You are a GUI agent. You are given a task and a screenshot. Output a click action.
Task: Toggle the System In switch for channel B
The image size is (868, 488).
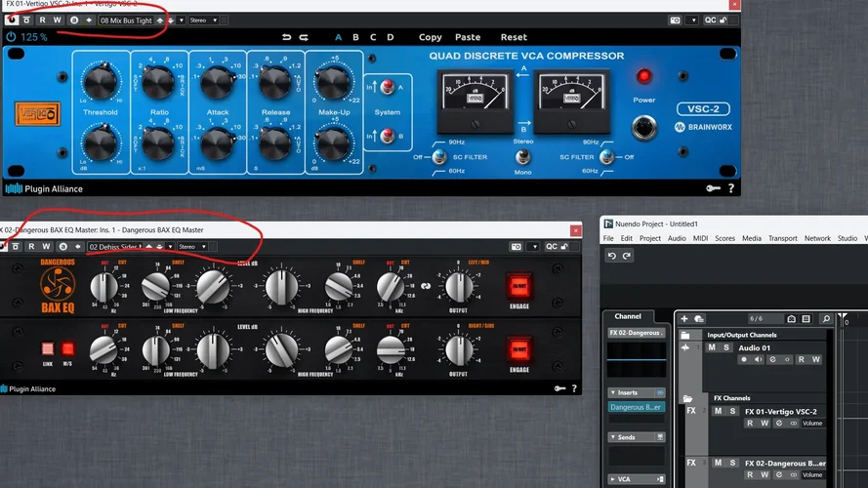388,136
